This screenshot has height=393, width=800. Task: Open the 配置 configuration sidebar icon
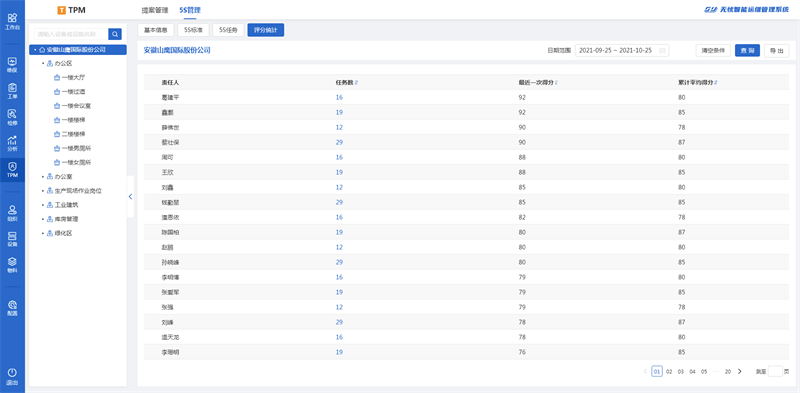[12, 308]
